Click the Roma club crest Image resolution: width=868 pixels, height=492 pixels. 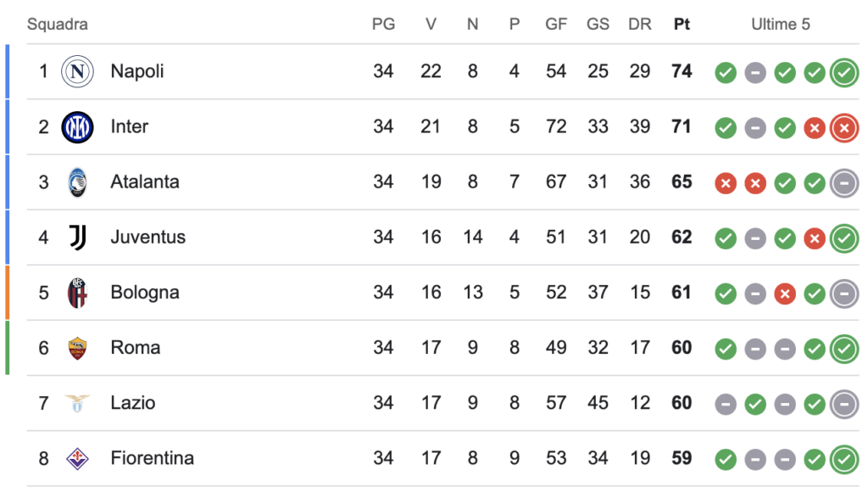[x=77, y=348]
